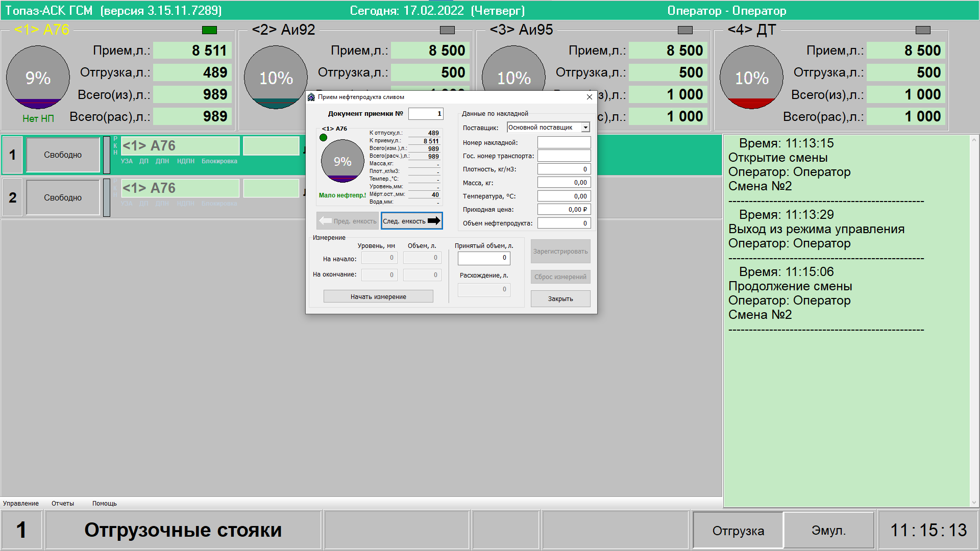Toggle the Отгрузка mode button
The height and width of the screenshot is (551, 980).
tap(738, 531)
